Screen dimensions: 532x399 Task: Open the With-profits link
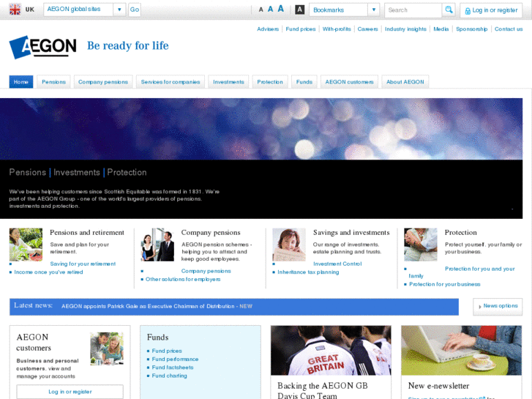coord(337,29)
